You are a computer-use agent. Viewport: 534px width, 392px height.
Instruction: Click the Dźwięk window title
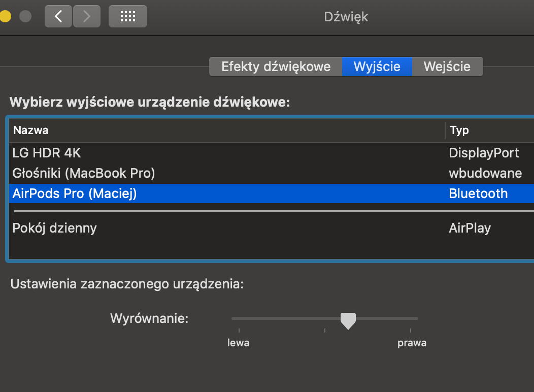tap(346, 17)
